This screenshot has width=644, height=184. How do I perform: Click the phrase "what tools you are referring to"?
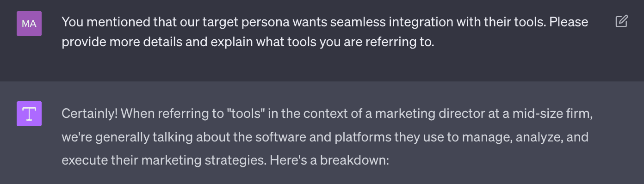tap(343, 42)
